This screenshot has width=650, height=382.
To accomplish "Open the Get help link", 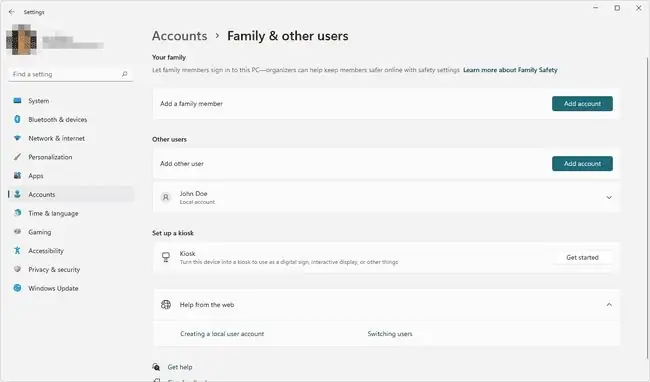I will pos(180,367).
